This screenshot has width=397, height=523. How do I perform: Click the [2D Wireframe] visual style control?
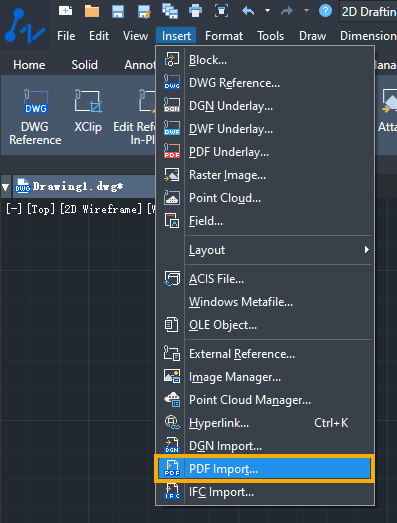coord(101,209)
